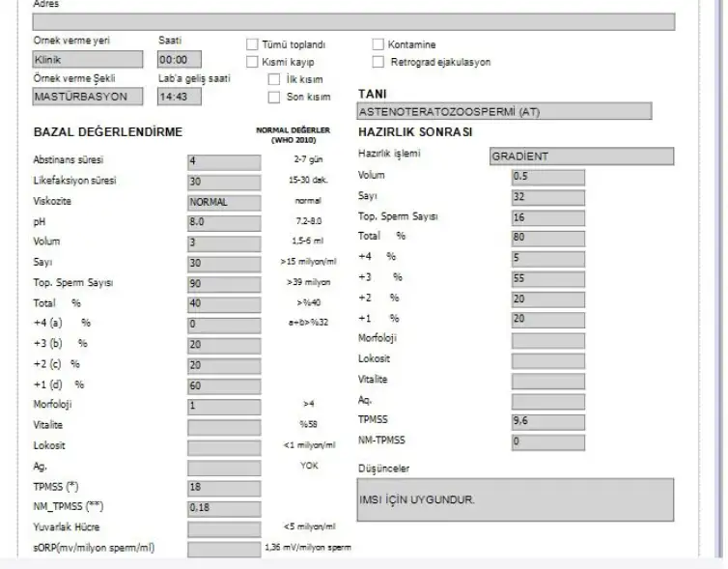Select the Viskozite field showing NORMAL

click(x=224, y=203)
